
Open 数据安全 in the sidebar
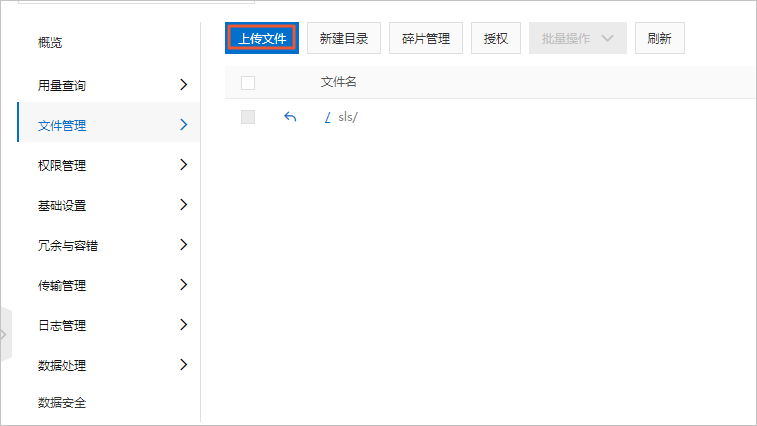[x=62, y=403]
